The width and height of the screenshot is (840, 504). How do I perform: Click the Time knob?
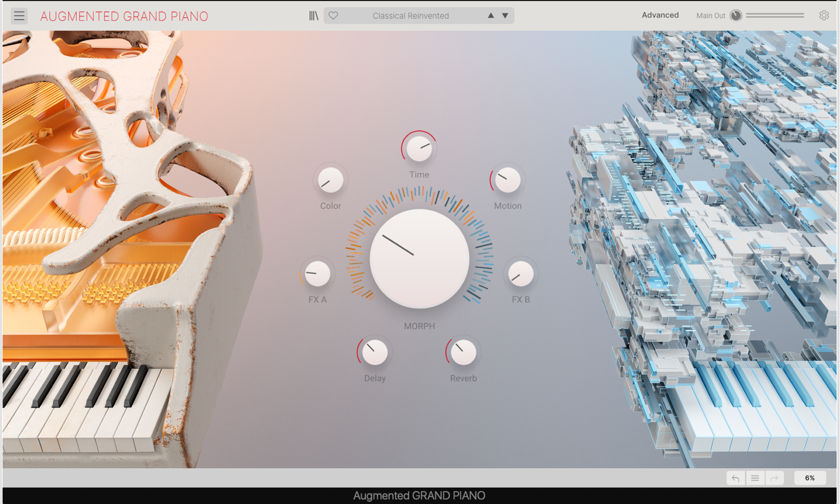pyautogui.click(x=419, y=148)
